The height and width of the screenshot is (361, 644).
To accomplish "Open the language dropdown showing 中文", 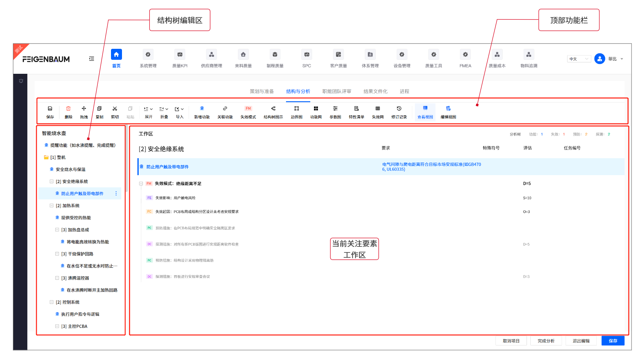I will [x=579, y=59].
